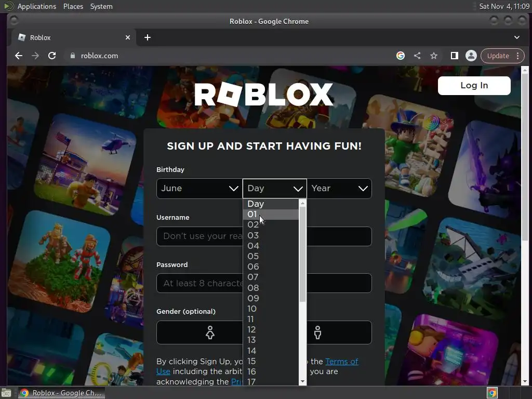This screenshot has height=399, width=532.
Task: Click the day list scroll-up arrow
Action: click(x=303, y=203)
